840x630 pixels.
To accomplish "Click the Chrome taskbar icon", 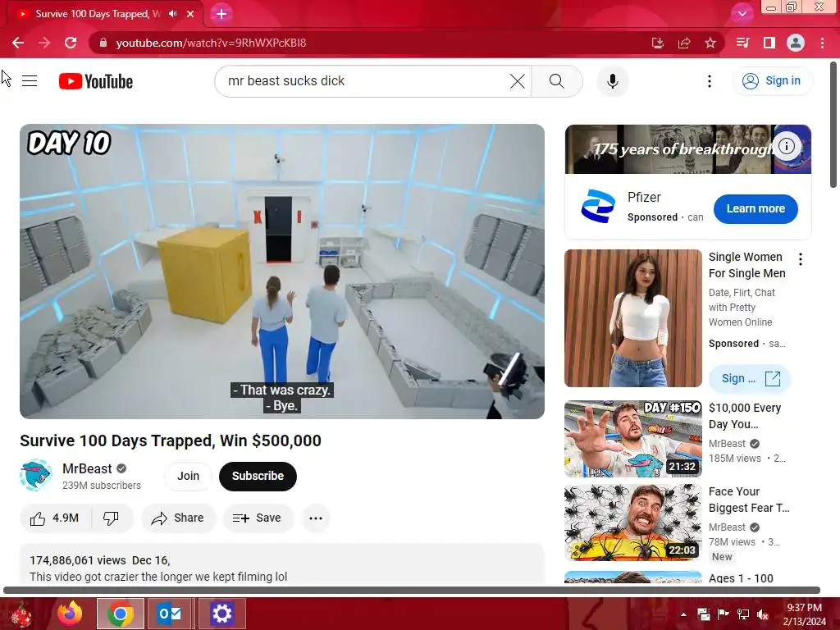I will pyautogui.click(x=121, y=614).
